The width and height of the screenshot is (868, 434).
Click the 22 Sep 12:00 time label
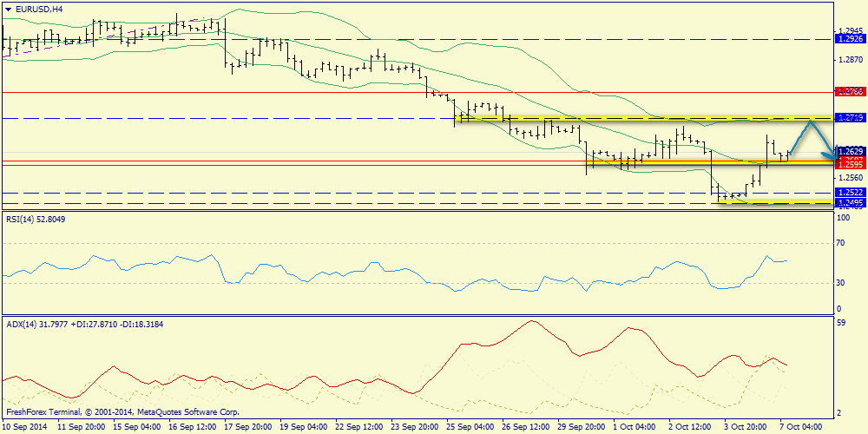coord(358,427)
